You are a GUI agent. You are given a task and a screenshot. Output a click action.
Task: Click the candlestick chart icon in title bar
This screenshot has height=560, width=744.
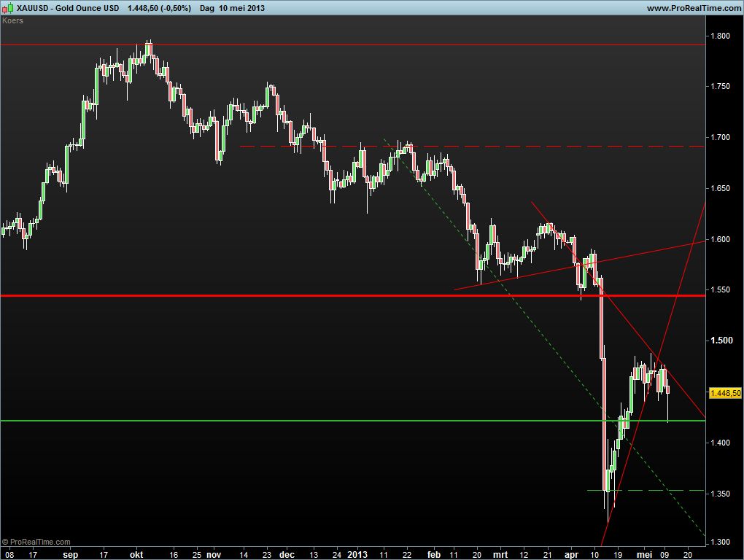click(x=7, y=8)
